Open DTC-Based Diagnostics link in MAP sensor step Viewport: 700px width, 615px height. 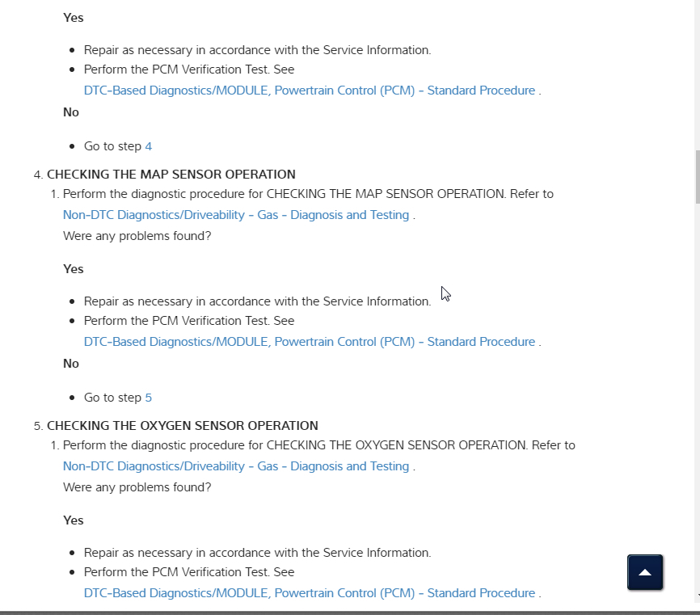coord(309,342)
